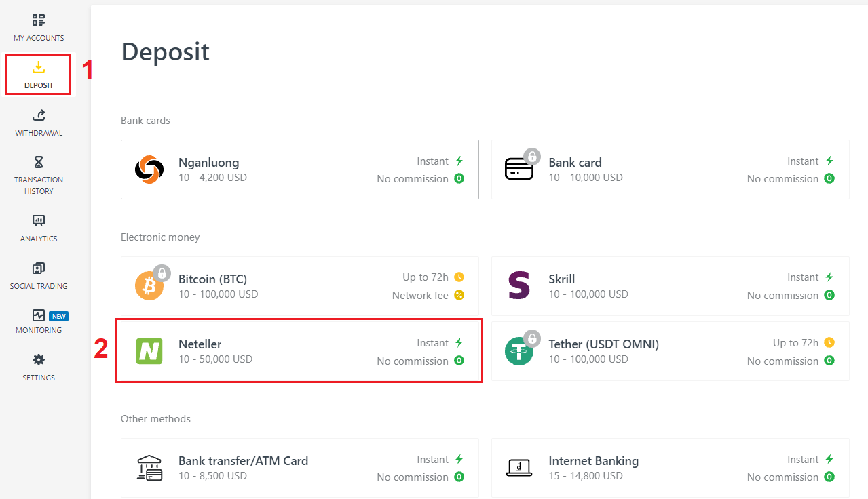Click the Tether logo icon
Viewport: 868px width, 499px height.
point(519,351)
